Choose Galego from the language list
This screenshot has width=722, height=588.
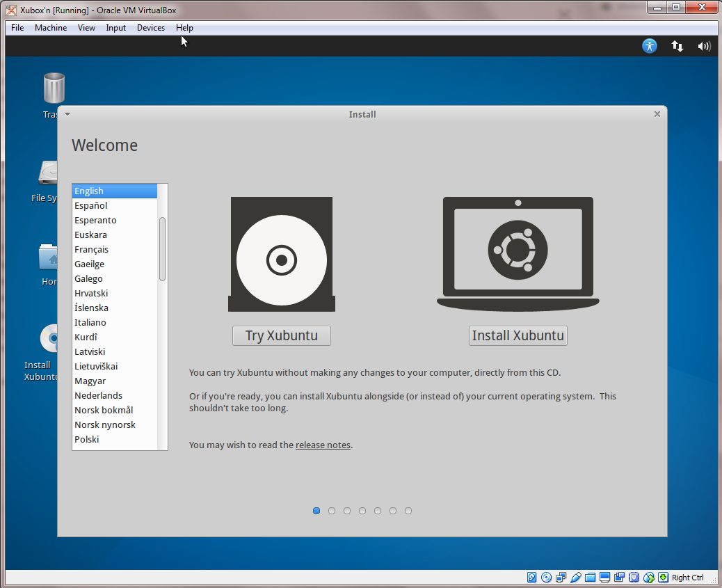[115, 279]
